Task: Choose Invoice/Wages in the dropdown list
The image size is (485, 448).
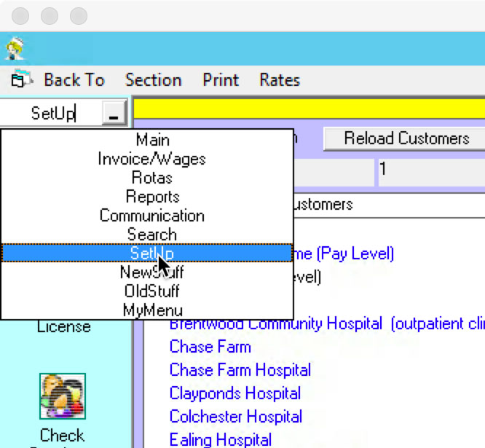Action: click(x=152, y=159)
